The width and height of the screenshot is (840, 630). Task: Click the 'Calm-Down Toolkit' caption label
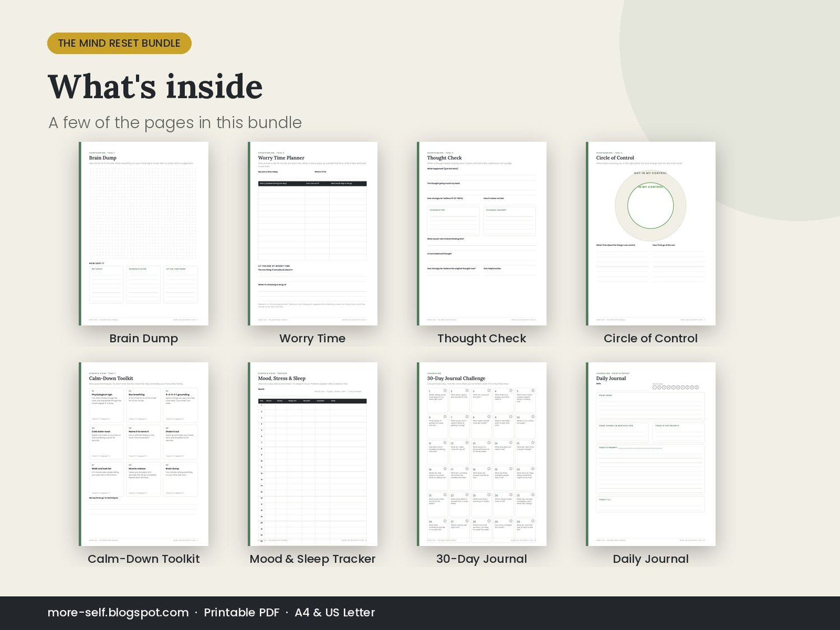tap(144, 559)
